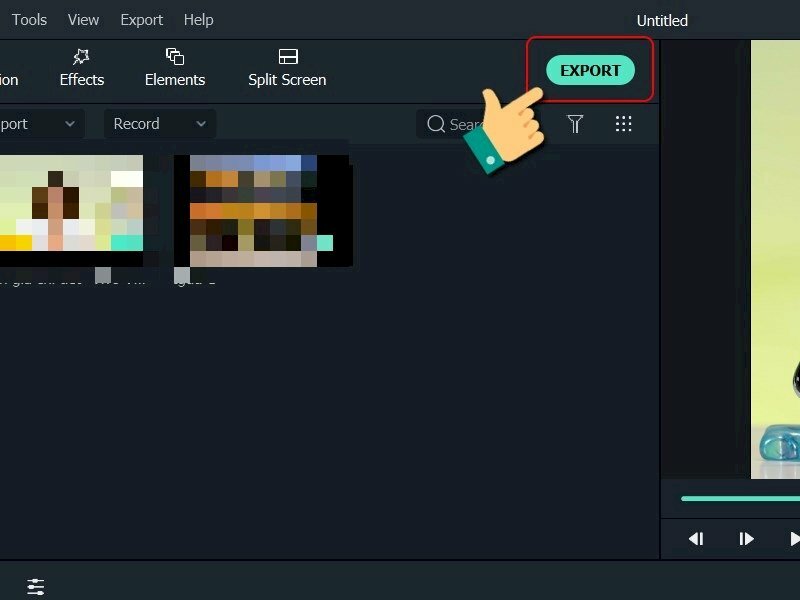Open the sliders settings icon at bottom left
800x600 pixels.
(x=36, y=586)
